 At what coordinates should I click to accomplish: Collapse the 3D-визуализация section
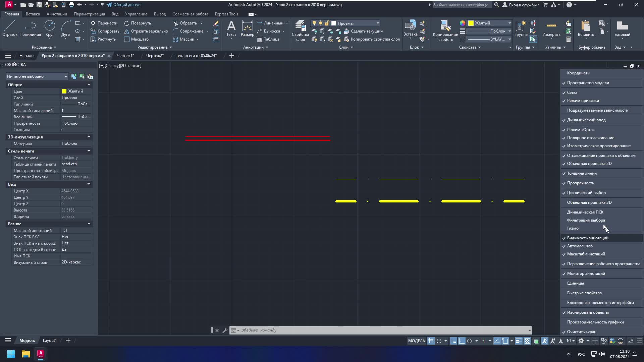(x=89, y=137)
